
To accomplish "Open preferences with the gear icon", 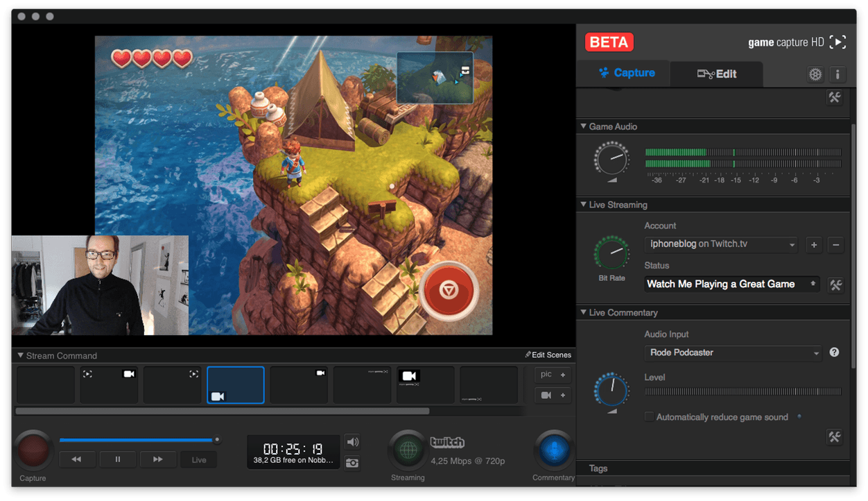I will [815, 74].
